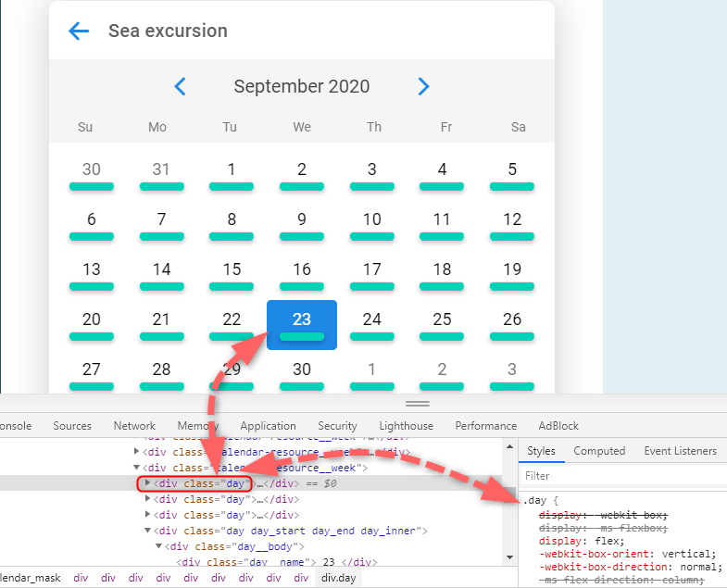
Task: Expand third div class="day" node
Action: coord(147,515)
